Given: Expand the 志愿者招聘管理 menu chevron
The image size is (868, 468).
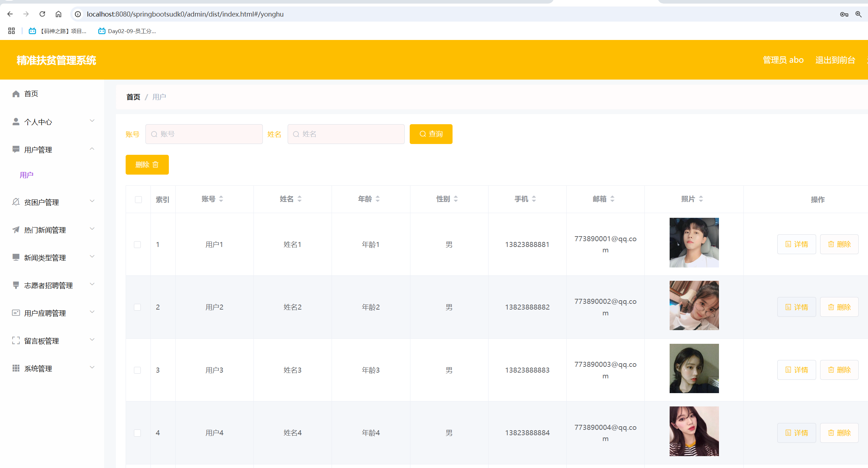Looking at the screenshot, I should tap(92, 284).
